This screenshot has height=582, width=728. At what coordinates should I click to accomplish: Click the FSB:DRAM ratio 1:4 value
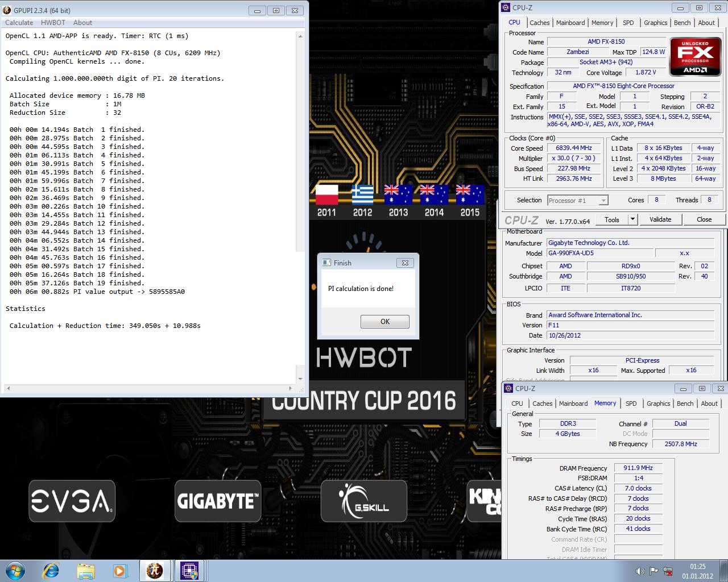pos(638,478)
